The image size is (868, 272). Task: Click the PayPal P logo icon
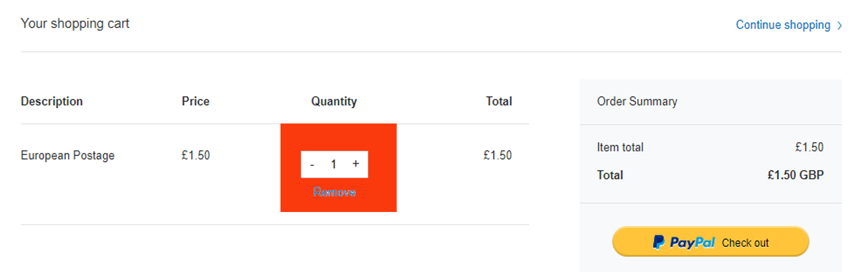[x=659, y=242]
